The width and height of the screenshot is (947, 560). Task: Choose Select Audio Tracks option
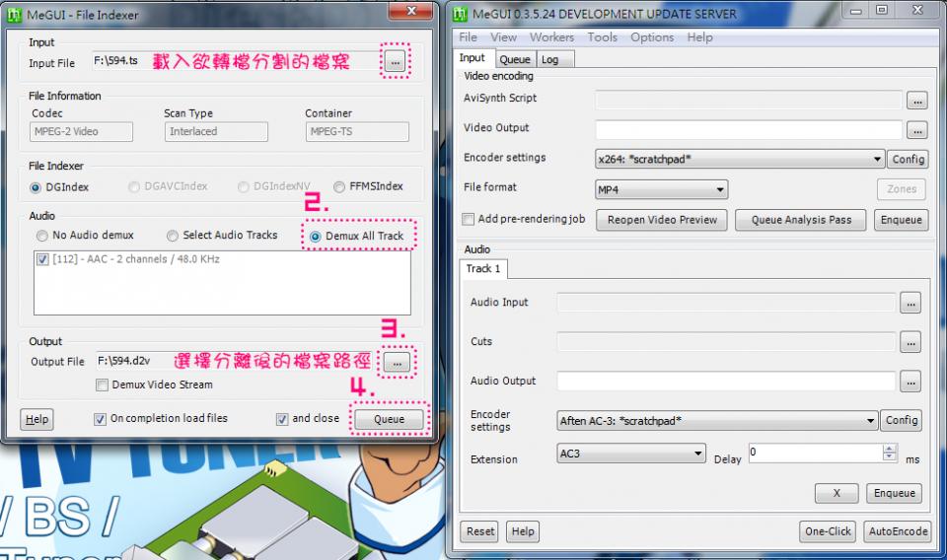click(222, 236)
